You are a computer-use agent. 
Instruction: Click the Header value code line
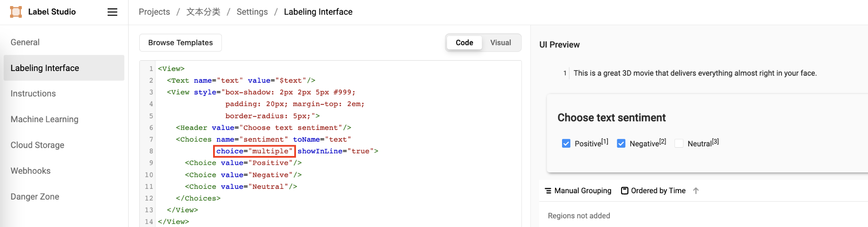[263, 127]
